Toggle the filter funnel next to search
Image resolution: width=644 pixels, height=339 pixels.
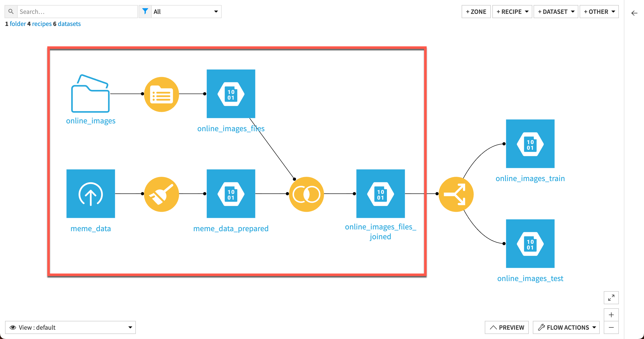[x=145, y=11]
